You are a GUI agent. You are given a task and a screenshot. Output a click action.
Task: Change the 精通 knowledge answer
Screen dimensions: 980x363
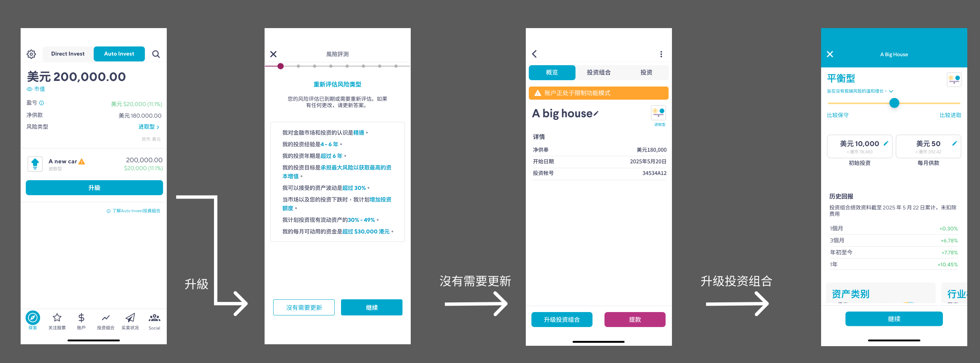[x=358, y=133]
